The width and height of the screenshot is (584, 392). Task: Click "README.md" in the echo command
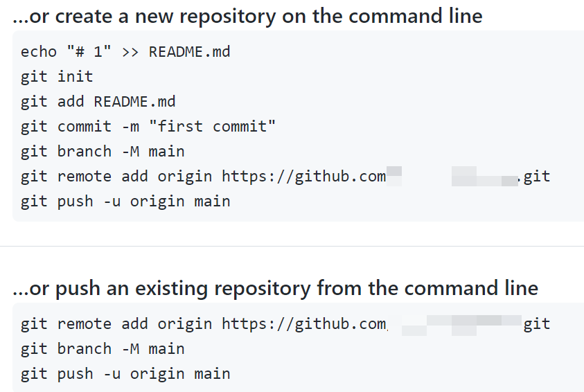[189, 51]
